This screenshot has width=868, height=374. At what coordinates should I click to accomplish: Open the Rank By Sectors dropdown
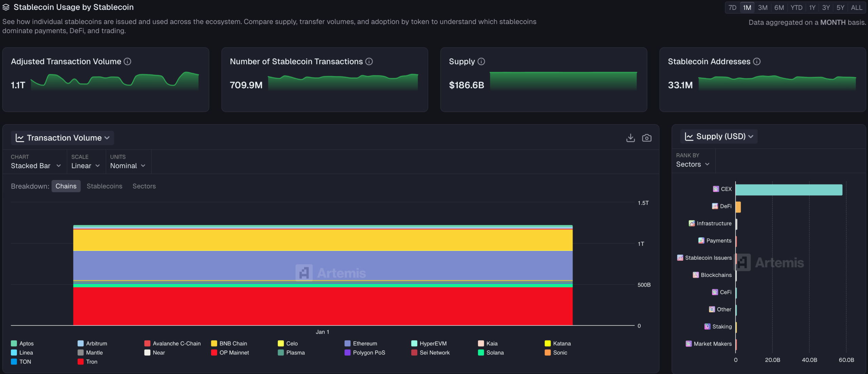tap(693, 164)
